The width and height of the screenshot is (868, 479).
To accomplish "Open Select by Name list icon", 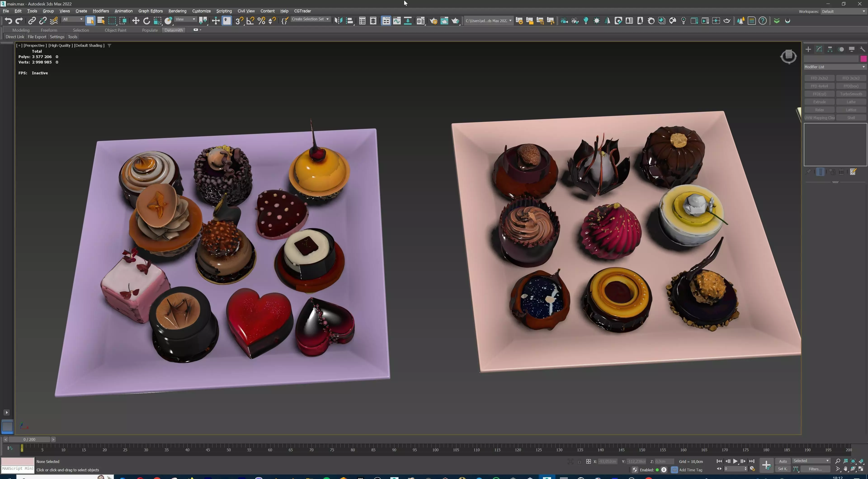I will [x=101, y=21].
